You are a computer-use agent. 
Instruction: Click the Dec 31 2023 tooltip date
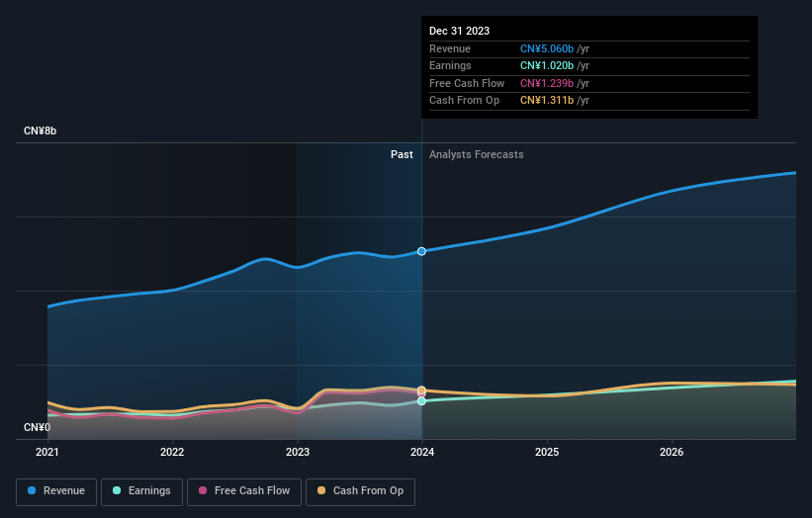click(x=459, y=31)
